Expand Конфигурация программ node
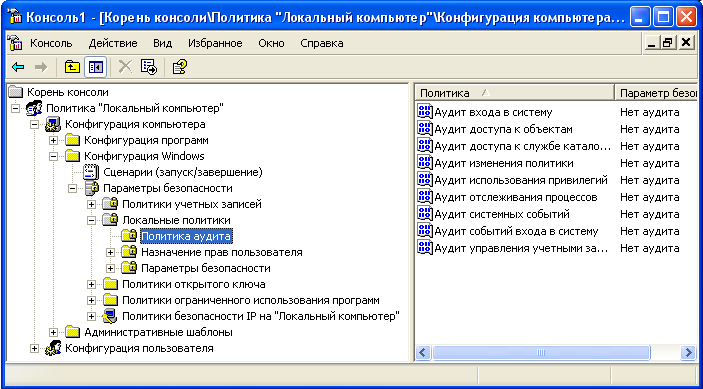Image resolution: width=703 pixels, height=389 pixels. 53,140
